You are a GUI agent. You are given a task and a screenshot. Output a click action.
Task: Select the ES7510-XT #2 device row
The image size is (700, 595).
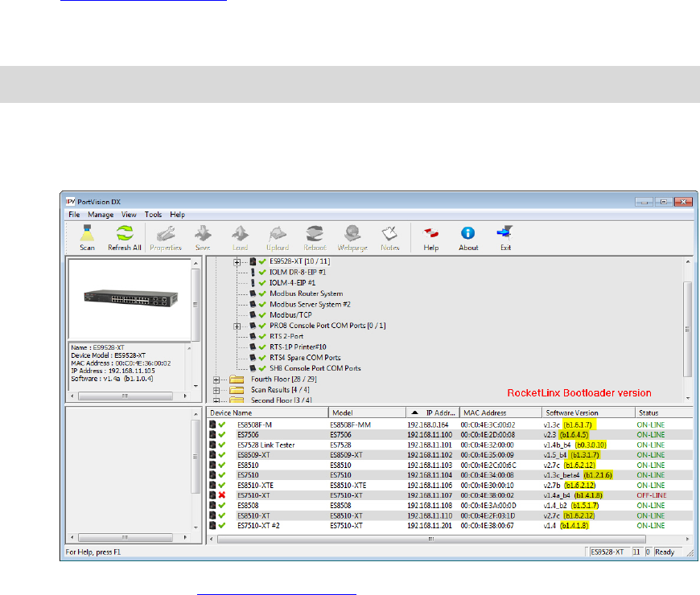point(450,526)
